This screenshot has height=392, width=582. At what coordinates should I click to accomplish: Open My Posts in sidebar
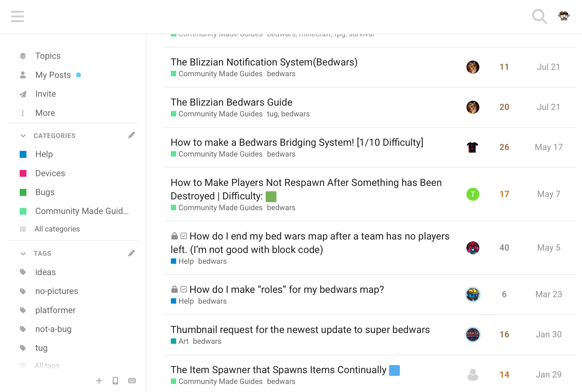point(53,75)
